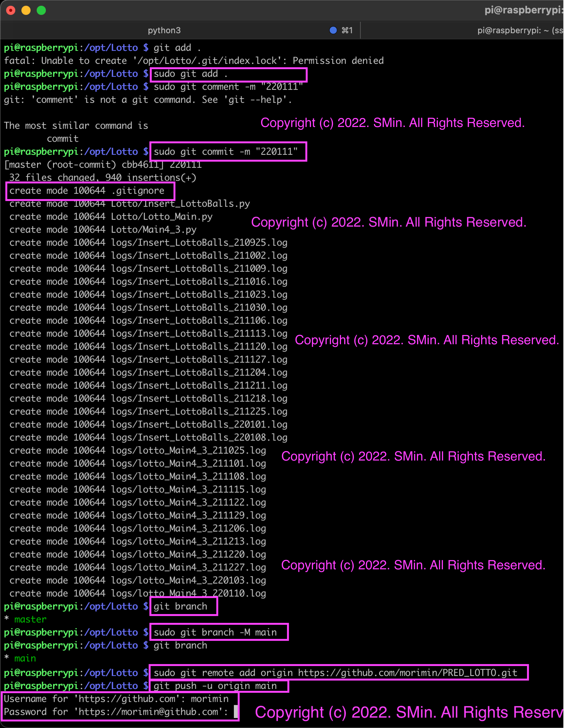Click the yellow minimize window button
Image resolution: width=564 pixels, height=728 pixels.
[26, 11]
